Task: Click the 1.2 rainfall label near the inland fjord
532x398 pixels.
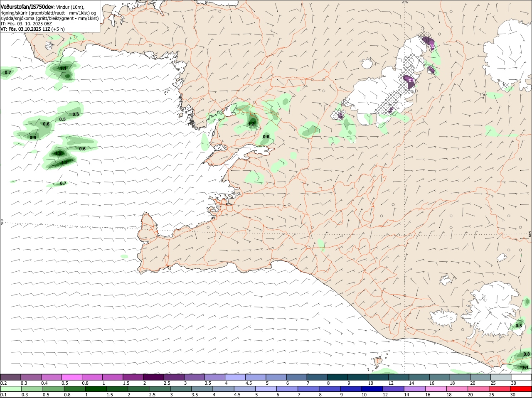Action: pos(251,124)
